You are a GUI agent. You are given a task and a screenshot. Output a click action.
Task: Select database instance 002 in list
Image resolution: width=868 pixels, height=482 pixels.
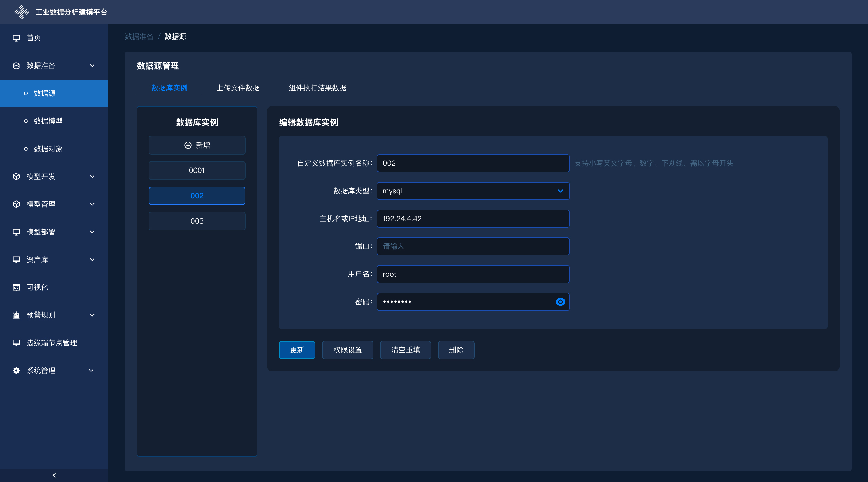coord(197,196)
